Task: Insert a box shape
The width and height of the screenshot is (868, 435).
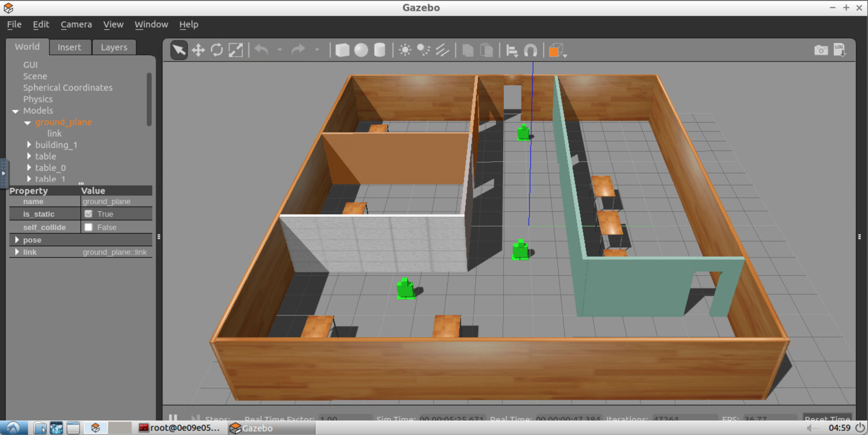Action: [x=342, y=51]
